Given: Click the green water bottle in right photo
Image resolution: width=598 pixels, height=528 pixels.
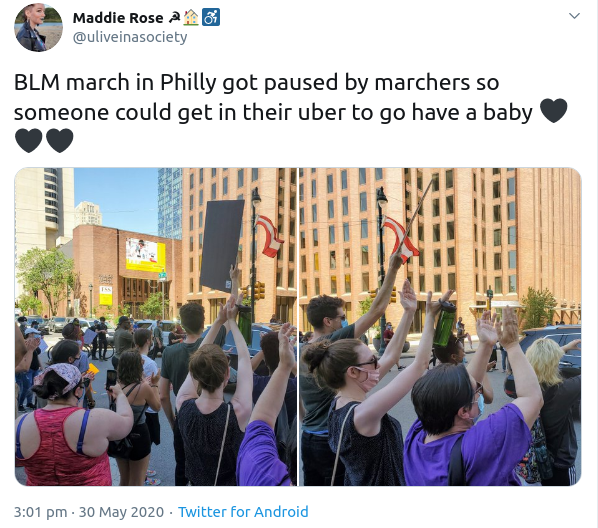Looking at the screenshot, I should 444,324.
